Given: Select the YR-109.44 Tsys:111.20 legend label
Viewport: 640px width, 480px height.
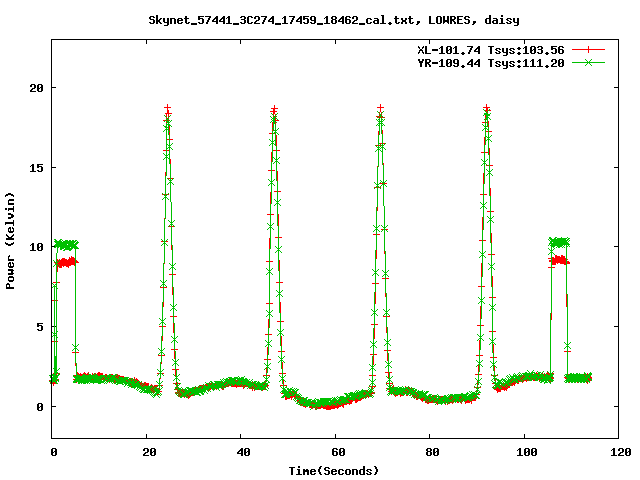Looking at the screenshot, I should [x=491, y=63].
